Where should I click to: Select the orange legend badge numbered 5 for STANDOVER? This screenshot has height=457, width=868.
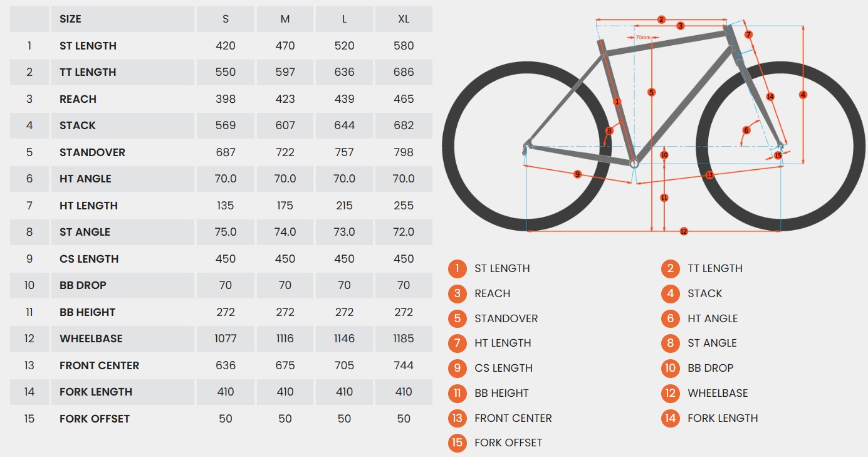[x=458, y=318]
